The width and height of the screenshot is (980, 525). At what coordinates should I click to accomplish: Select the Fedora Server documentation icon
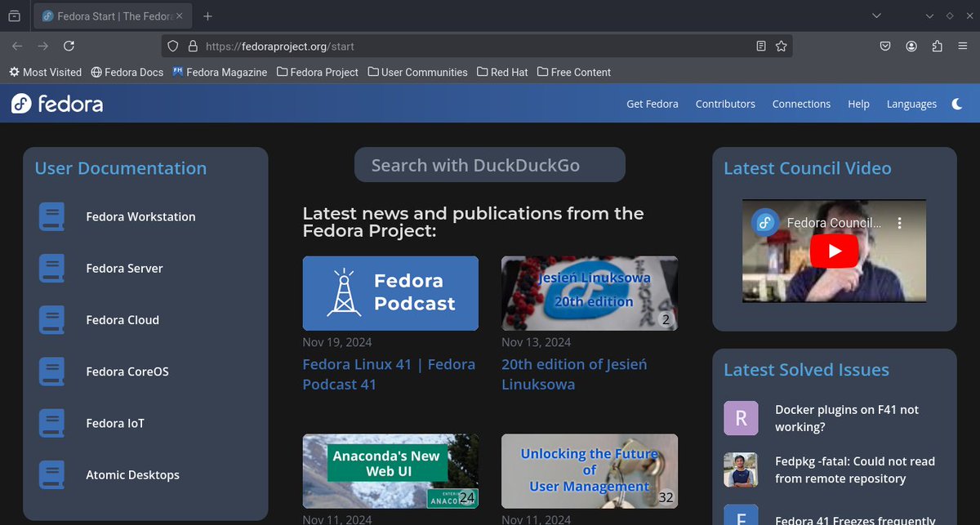51,268
